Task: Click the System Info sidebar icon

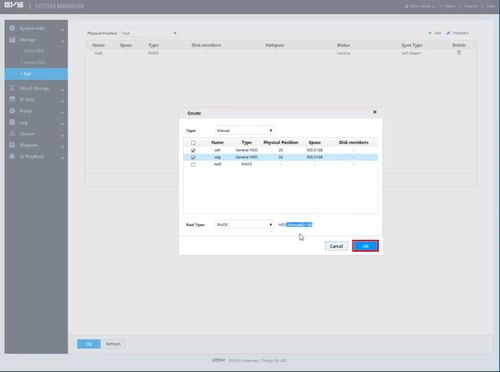Action: [x=12, y=28]
